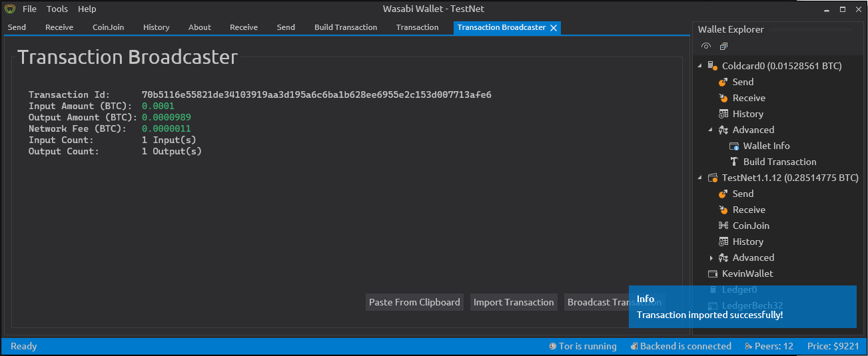Screen dimensions: 868x356
Task: Click the Advanced gears icon under TestNet1.1.12
Action: (724, 258)
